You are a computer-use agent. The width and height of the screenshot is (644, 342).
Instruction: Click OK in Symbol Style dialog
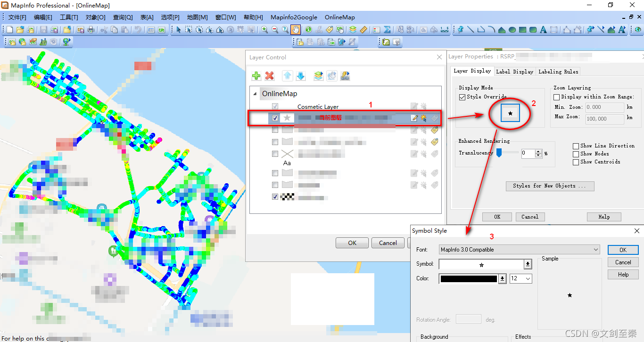[623, 250]
